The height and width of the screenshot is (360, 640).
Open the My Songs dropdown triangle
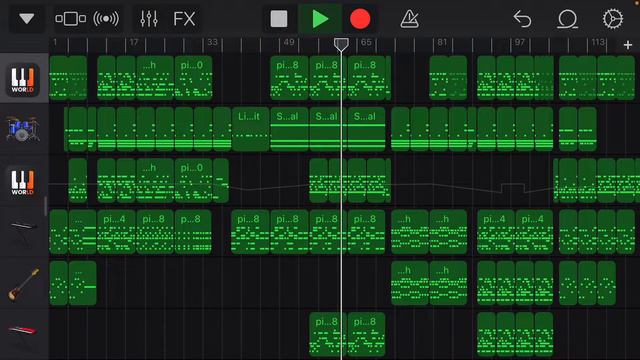27,19
